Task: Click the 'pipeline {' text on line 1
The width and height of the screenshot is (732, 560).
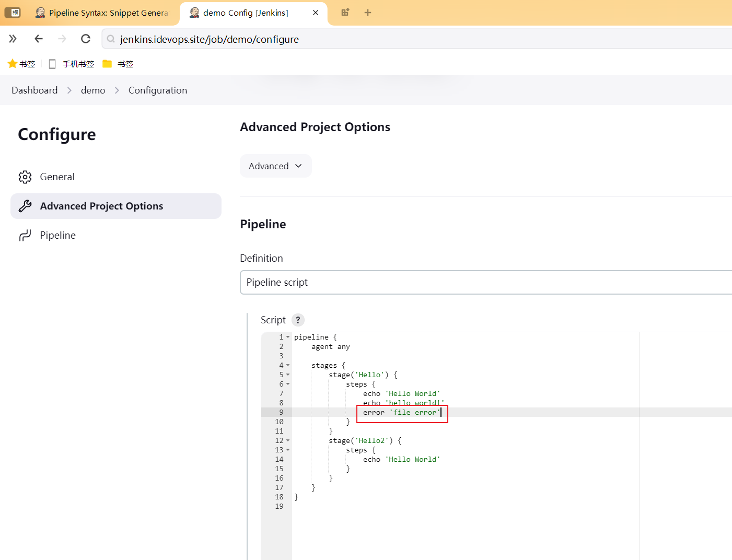Action: (316, 337)
